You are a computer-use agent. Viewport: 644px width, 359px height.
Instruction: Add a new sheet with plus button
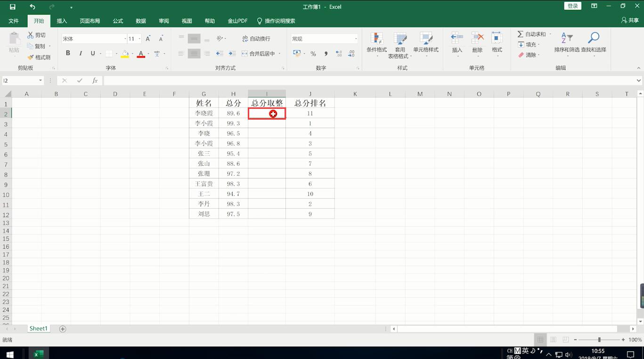tap(63, 329)
